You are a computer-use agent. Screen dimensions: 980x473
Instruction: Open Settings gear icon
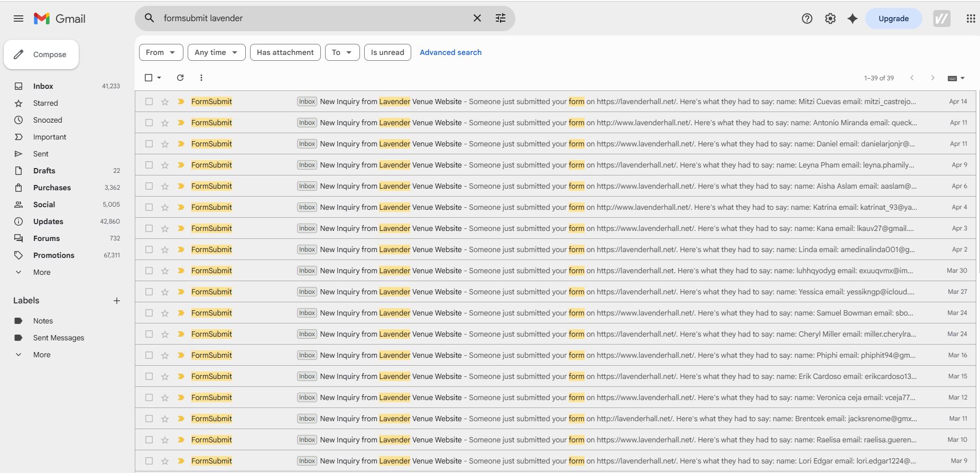point(830,18)
